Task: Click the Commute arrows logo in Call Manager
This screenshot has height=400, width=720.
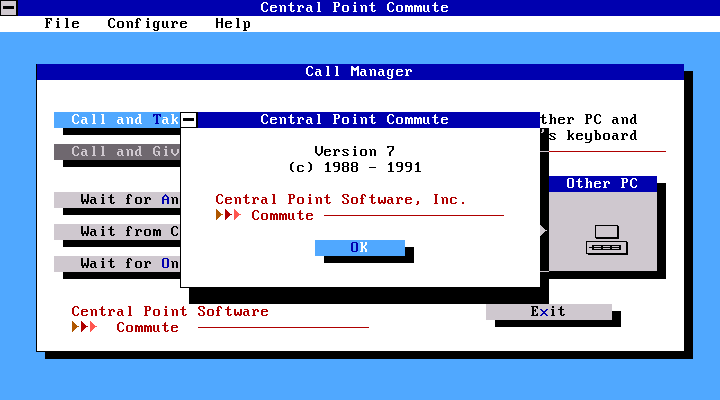Action: pos(84,327)
